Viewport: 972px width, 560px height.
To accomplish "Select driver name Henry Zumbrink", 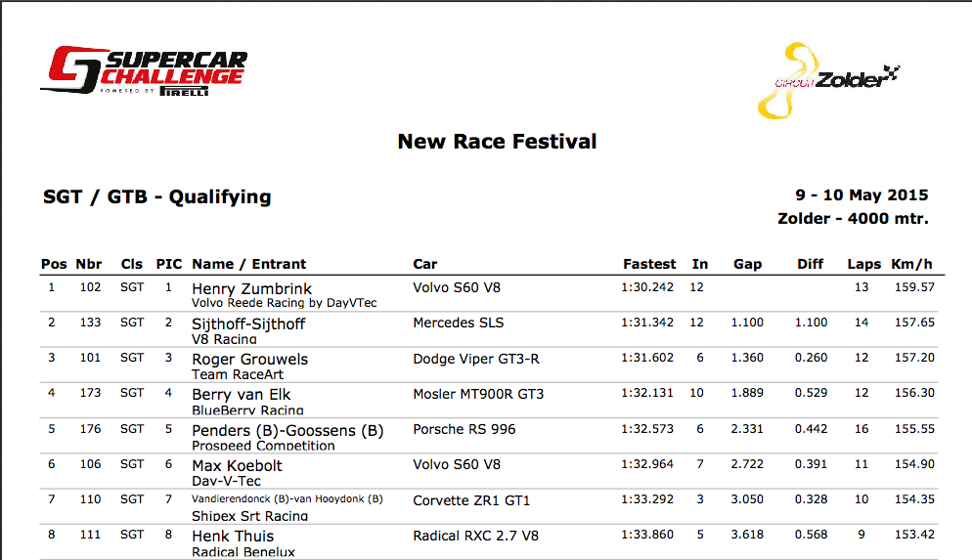I will coord(251,288).
